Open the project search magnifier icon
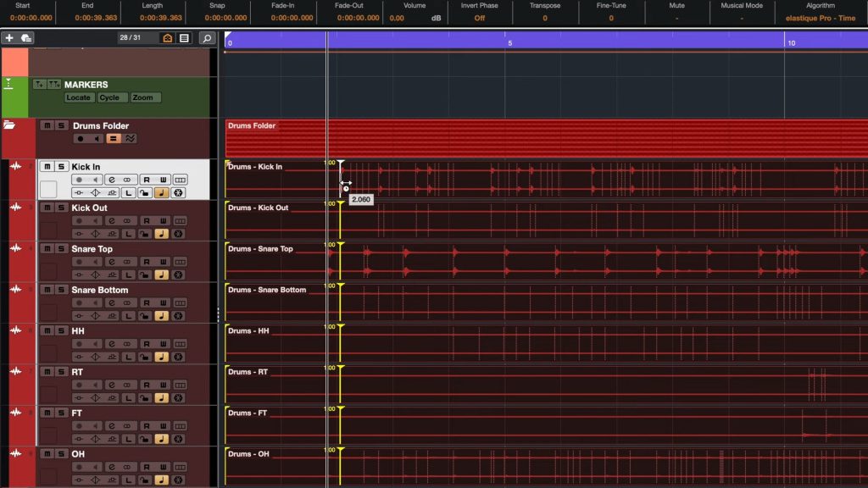 coord(206,37)
